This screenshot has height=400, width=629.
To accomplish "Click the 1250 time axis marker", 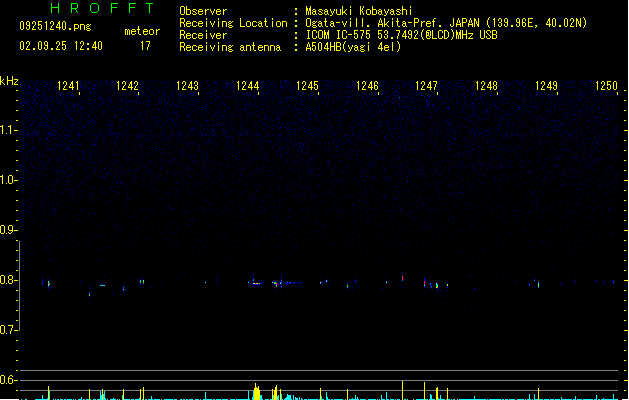I will pyautogui.click(x=606, y=86).
